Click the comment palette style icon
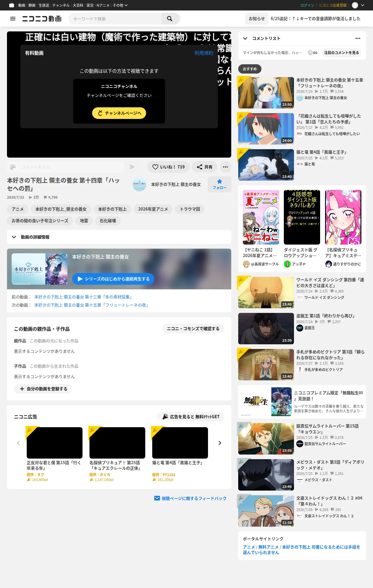Image resolution: width=373 pixels, height=588 pixels. [13, 167]
